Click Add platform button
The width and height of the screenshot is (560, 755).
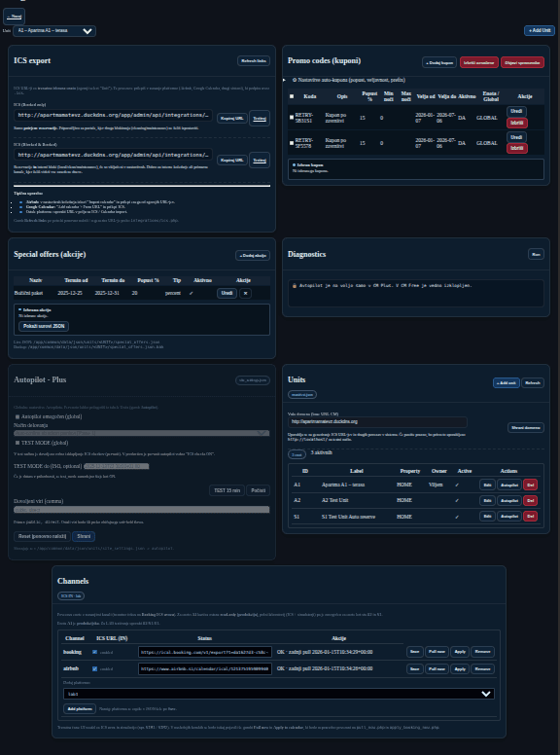tap(80, 709)
